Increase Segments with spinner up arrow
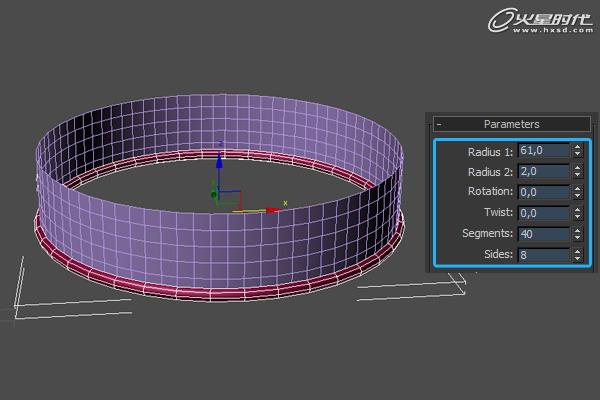The image size is (600, 400). [577, 230]
